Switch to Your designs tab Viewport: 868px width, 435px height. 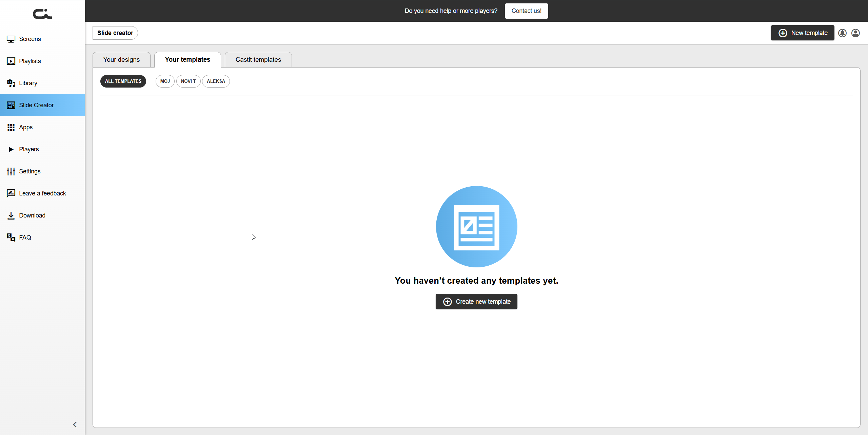pos(121,60)
